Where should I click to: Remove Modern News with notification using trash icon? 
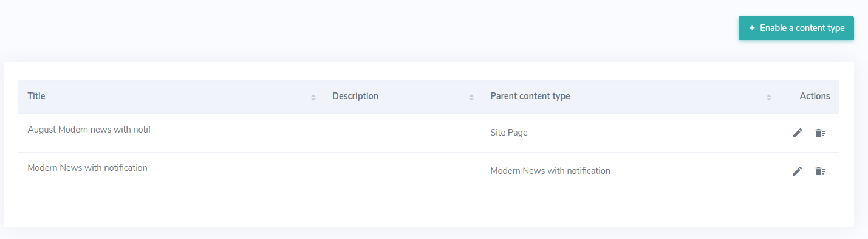click(x=821, y=171)
